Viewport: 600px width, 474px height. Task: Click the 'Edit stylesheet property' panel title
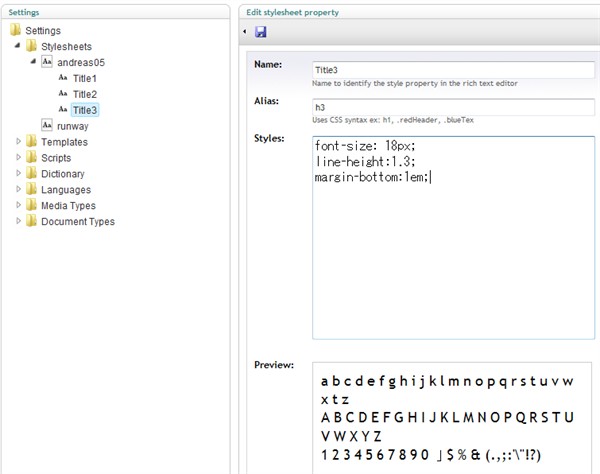pyautogui.click(x=292, y=12)
